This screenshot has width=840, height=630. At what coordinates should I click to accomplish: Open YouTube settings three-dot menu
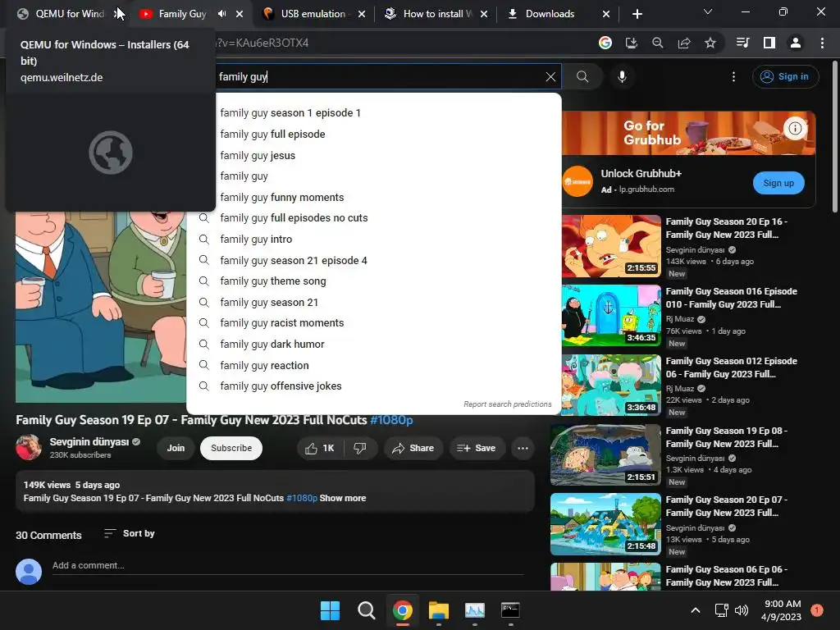coord(733,76)
